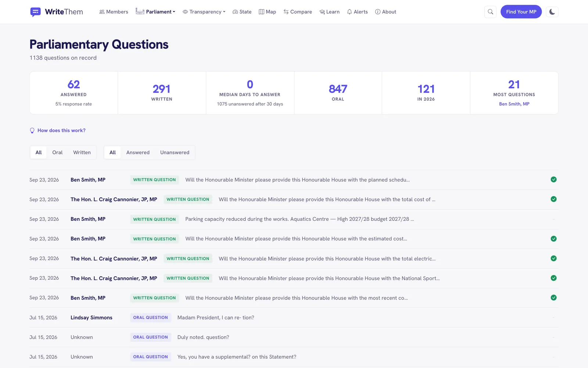Click the State icon in navbar

(x=235, y=12)
